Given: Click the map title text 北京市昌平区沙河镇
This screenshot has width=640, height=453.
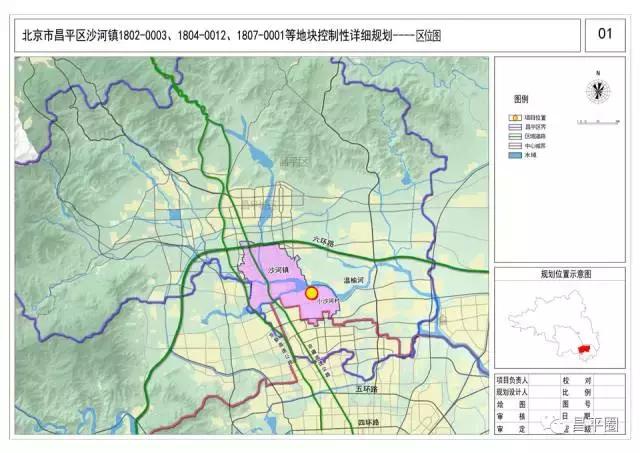Looking at the screenshot, I should pyautogui.click(x=70, y=36).
